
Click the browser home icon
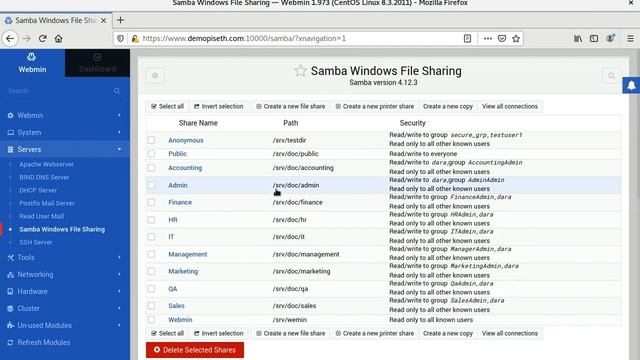[58, 38]
